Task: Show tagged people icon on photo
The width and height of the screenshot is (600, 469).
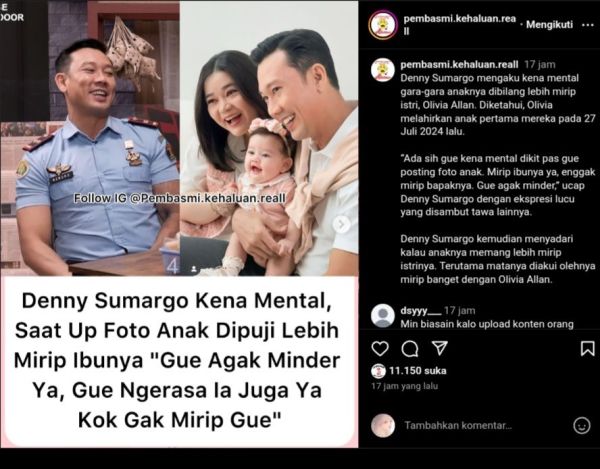Action: click(194, 269)
